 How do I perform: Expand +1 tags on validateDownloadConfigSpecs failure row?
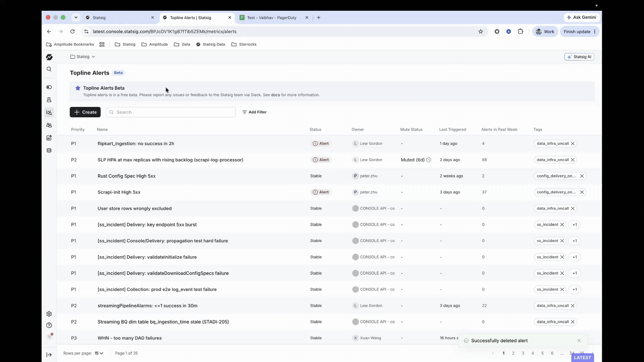click(x=575, y=273)
